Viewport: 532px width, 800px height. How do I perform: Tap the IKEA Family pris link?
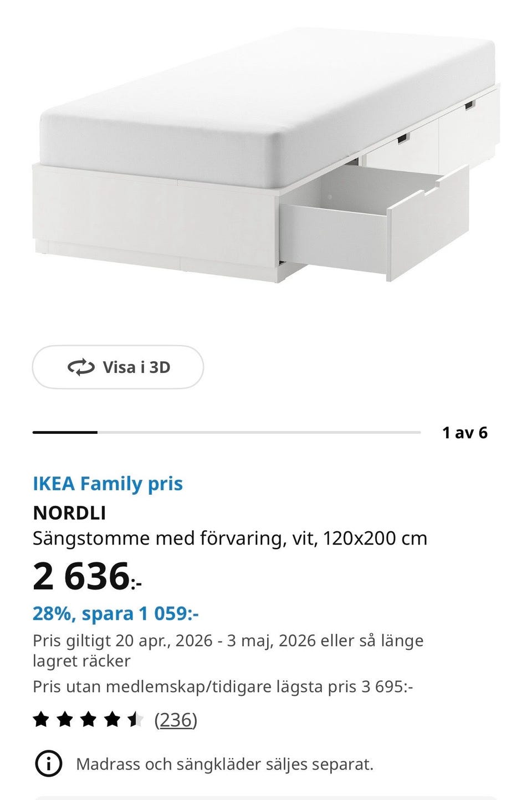pos(108,484)
